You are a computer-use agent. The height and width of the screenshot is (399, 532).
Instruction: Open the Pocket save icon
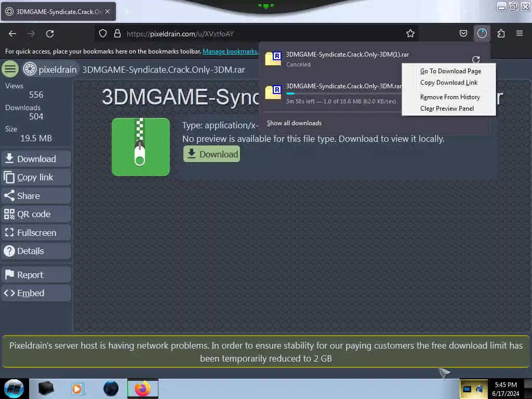coord(463,34)
